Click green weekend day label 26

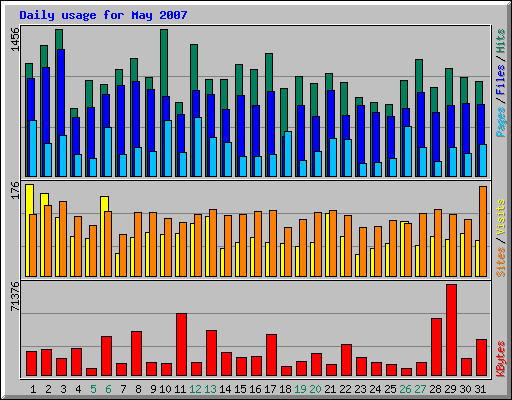click(405, 389)
